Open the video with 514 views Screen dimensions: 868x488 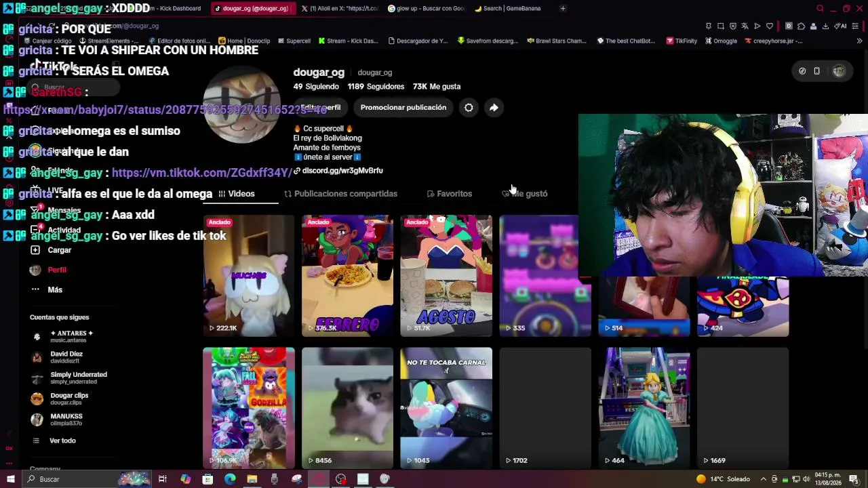coord(644,307)
